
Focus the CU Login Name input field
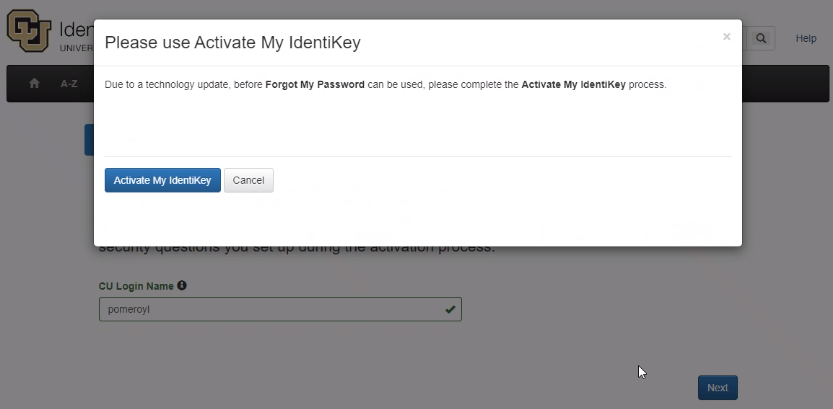pyautogui.click(x=270, y=310)
